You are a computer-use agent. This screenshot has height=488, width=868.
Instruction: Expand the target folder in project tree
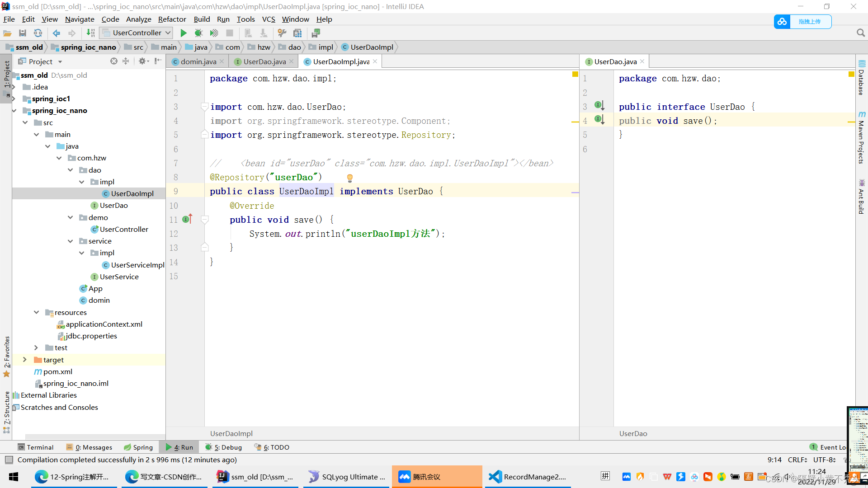point(25,360)
